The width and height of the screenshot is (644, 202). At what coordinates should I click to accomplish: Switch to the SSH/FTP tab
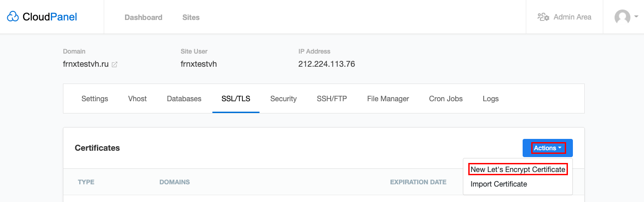coord(332,99)
